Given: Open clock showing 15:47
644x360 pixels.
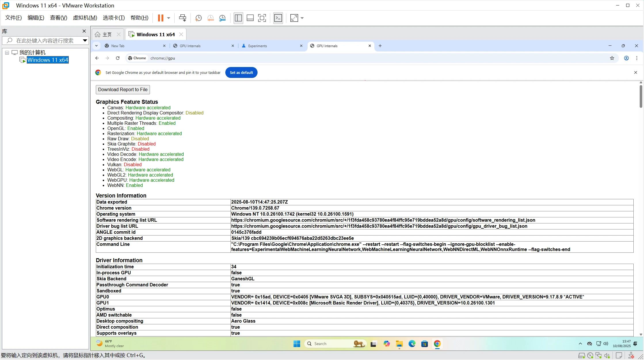Looking at the screenshot, I should pyautogui.click(x=622, y=344).
